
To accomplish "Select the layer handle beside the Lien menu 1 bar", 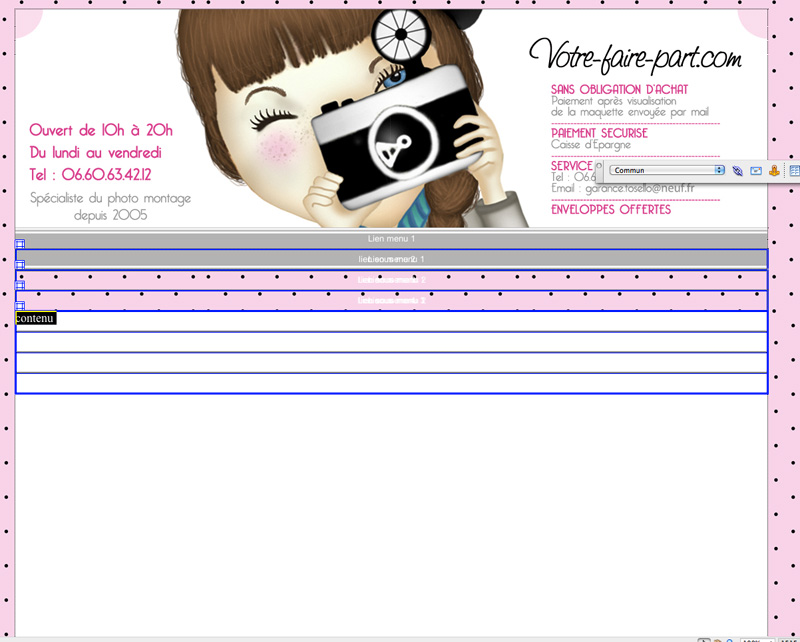I will [19, 244].
